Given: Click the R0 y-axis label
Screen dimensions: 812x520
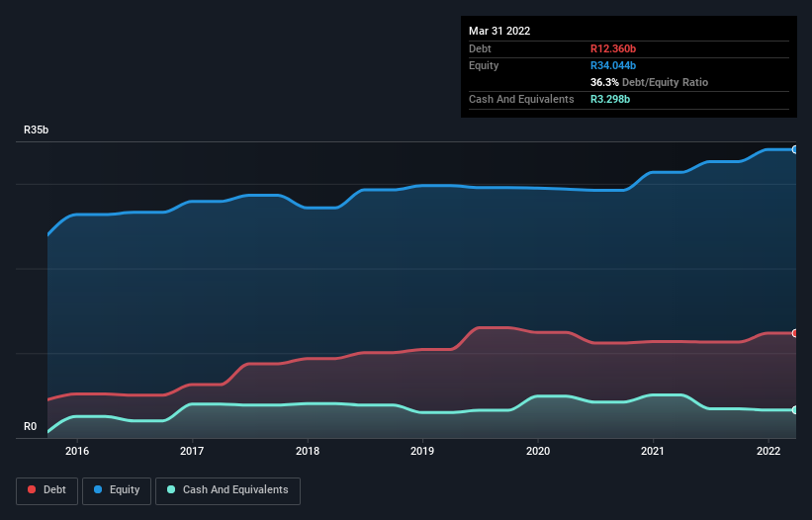Looking at the screenshot, I should (30, 427).
